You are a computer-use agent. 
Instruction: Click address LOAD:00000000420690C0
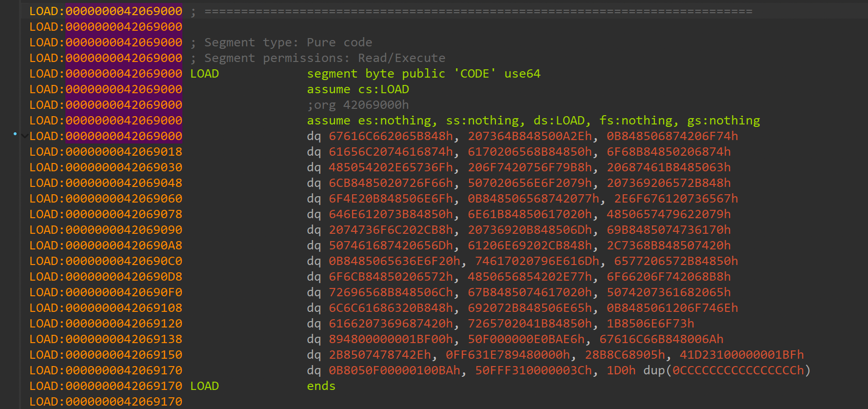click(x=106, y=261)
